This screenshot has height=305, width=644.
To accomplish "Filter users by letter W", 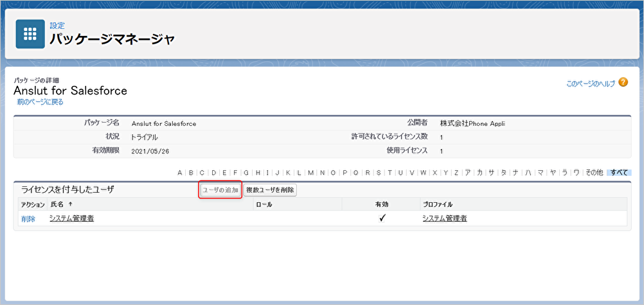I will click(423, 173).
